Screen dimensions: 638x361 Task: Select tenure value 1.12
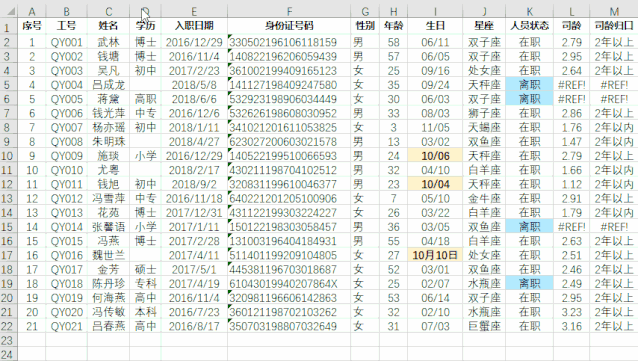[x=571, y=184]
